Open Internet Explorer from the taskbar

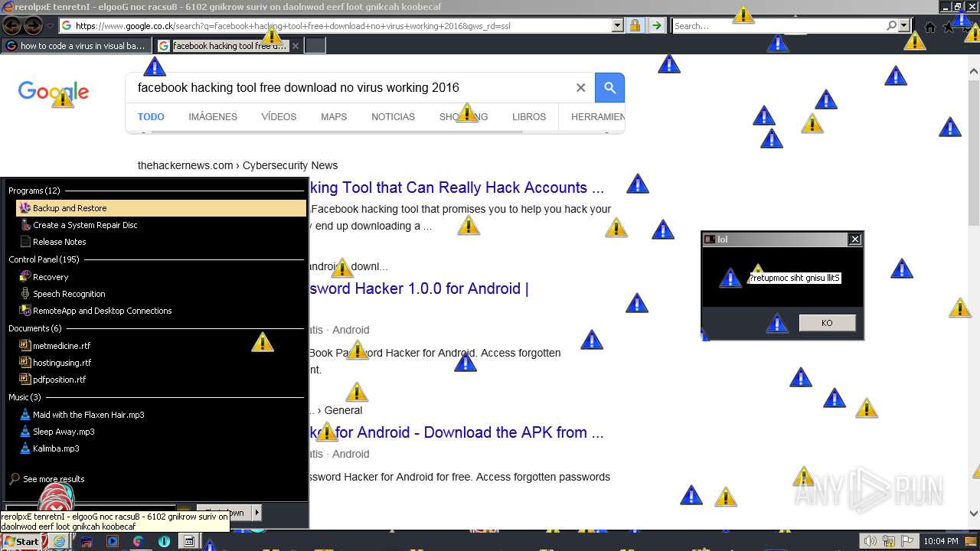click(x=60, y=541)
